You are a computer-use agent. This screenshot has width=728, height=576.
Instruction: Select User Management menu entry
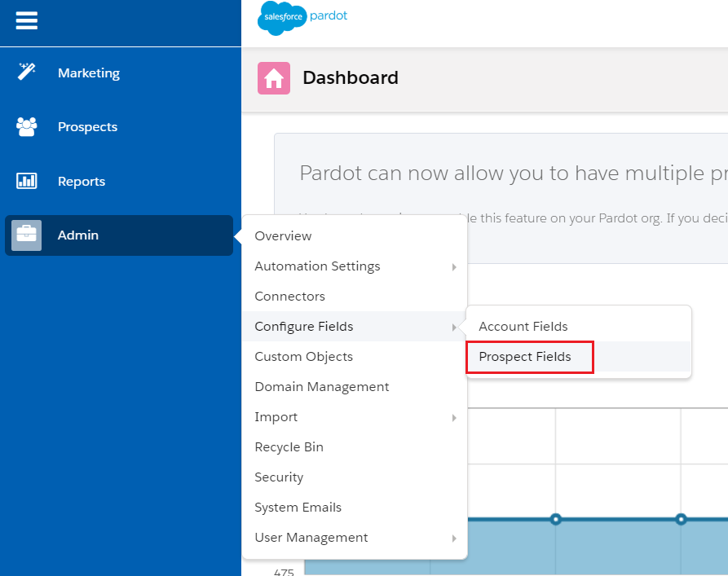355,538
